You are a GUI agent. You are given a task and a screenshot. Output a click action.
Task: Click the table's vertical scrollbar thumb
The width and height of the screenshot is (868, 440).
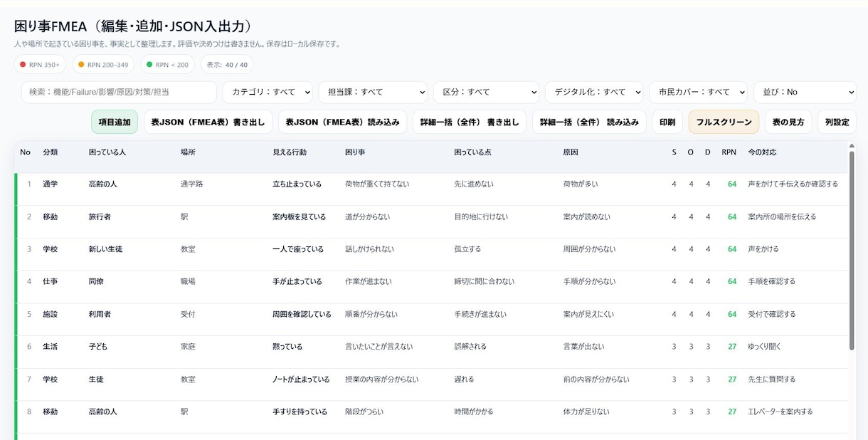[852, 250]
